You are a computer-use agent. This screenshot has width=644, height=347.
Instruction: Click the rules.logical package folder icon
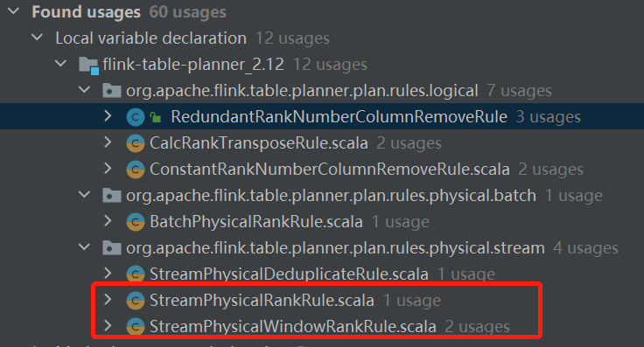coord(112,91)
